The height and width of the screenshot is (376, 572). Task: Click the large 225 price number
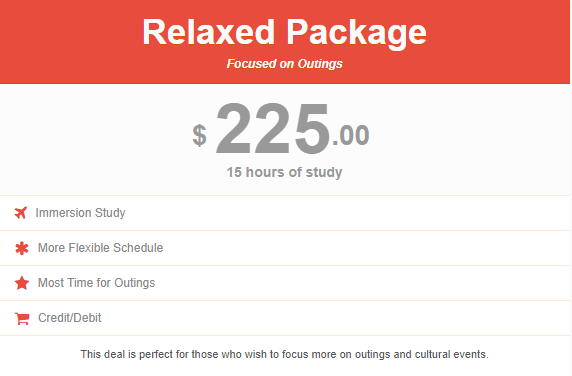(273, 129)
